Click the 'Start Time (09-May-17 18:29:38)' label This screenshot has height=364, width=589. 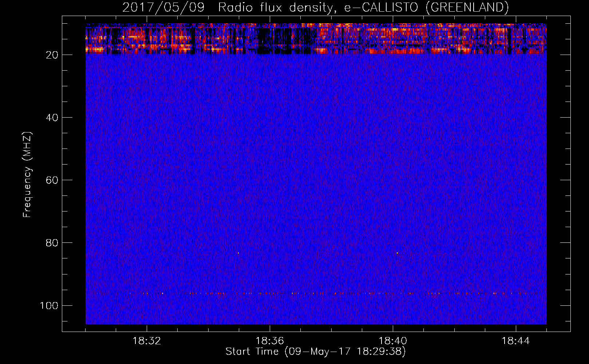click(x=316, y=352)
